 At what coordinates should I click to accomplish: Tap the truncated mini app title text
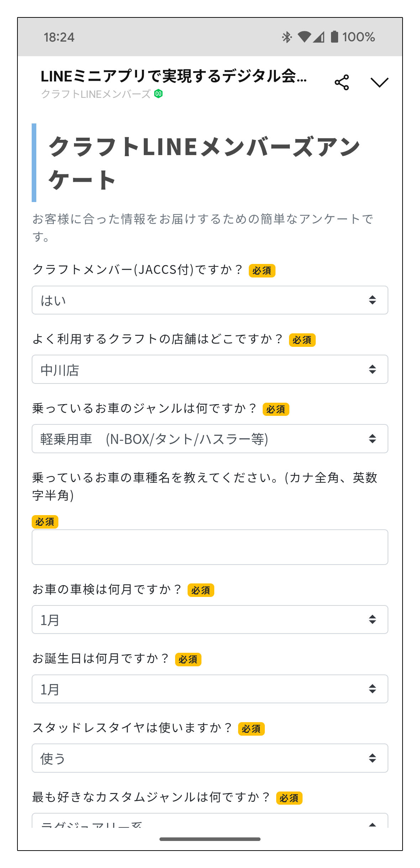[174, 76]
